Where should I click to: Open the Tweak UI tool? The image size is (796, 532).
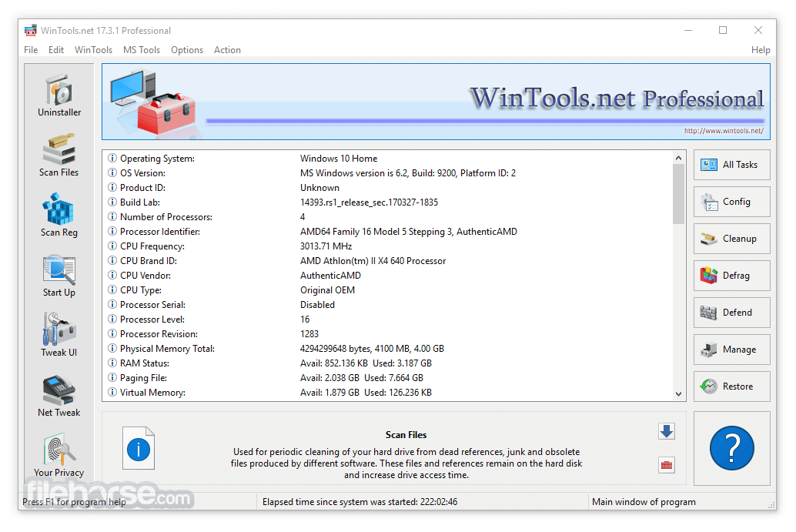point(59,336)
